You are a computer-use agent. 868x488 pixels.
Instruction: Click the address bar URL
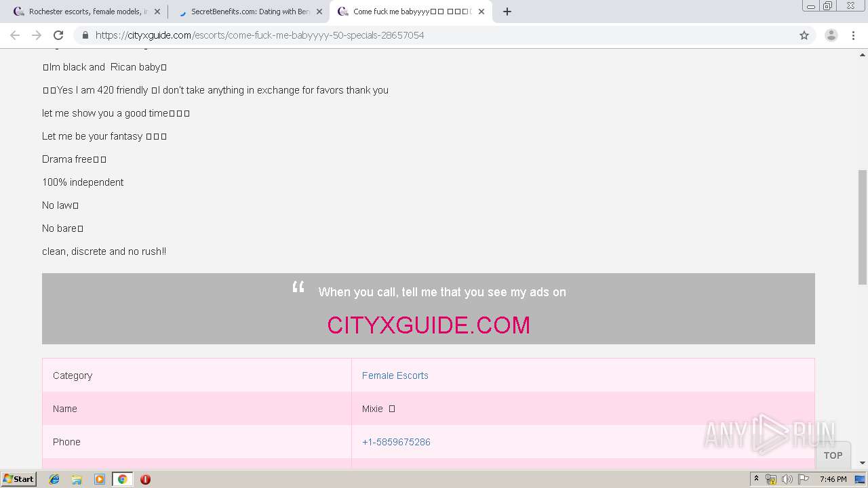(x=260, y=35)
